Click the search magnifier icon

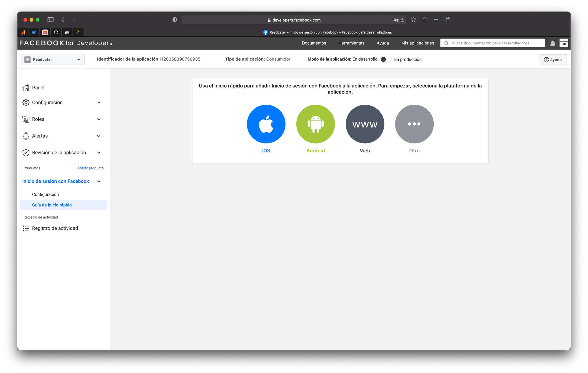(446, 43)
